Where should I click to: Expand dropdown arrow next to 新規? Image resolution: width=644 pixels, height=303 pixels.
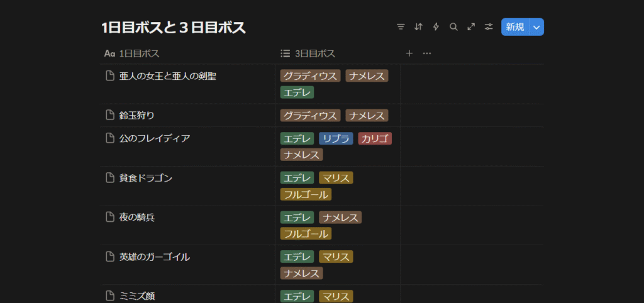[x=536, y=27]
